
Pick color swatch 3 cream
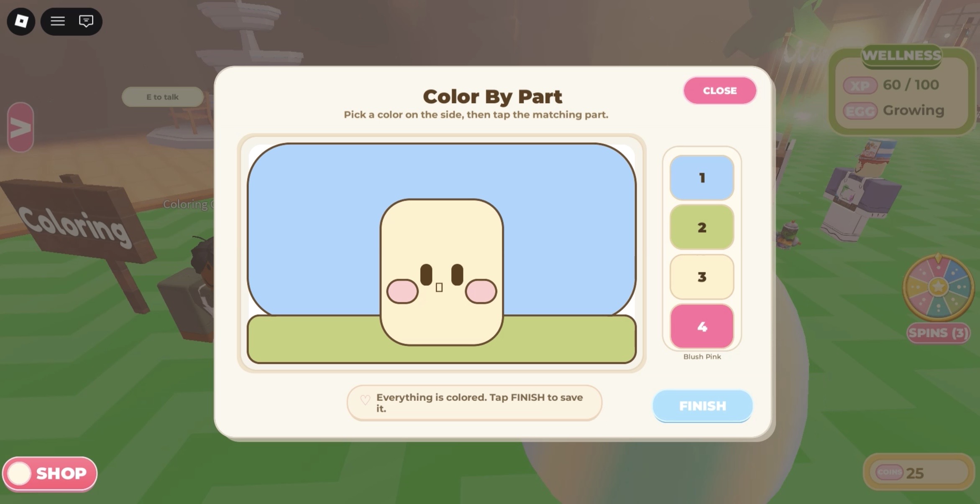pyautogui.click(x=701, y=277)
